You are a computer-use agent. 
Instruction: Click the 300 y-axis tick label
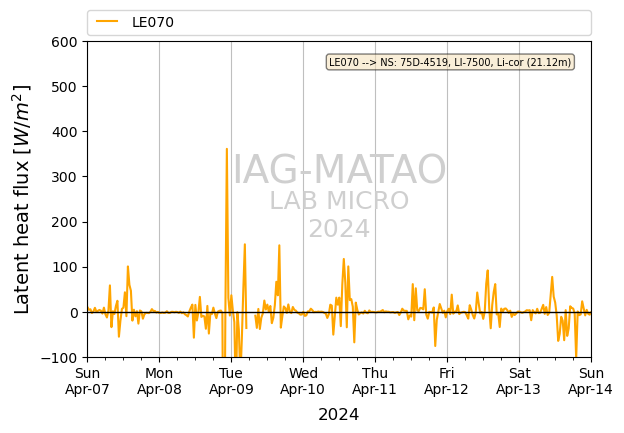tap(64, 177)
